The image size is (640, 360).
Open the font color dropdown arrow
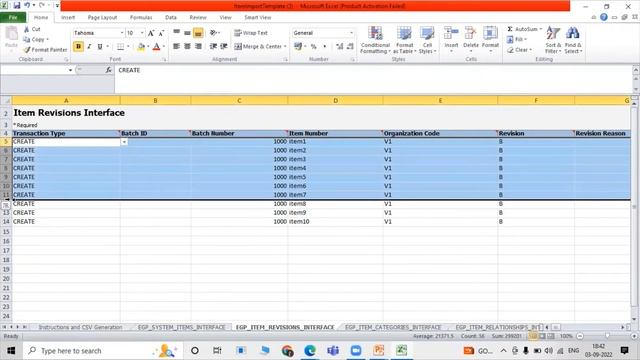(x=164, y=47)
